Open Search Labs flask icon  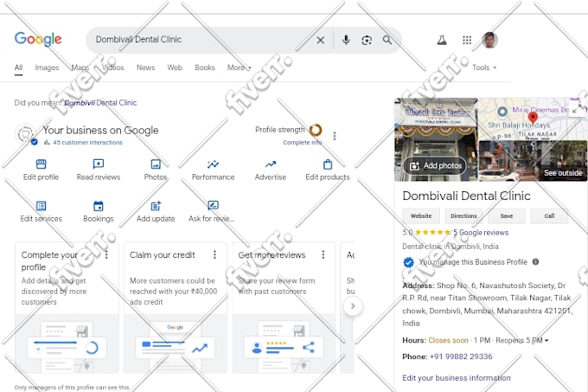click(442, 40)
